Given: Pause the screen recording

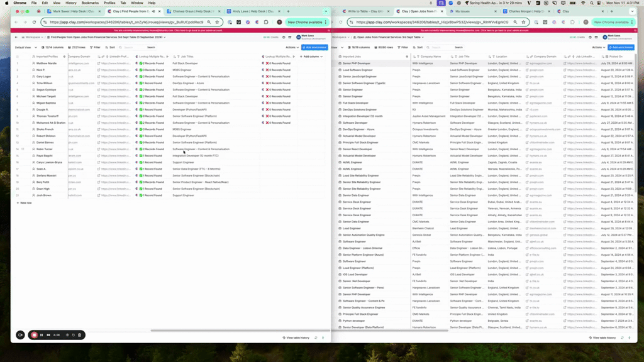Looking at the screenshot, I should click(x=42, y=335).
